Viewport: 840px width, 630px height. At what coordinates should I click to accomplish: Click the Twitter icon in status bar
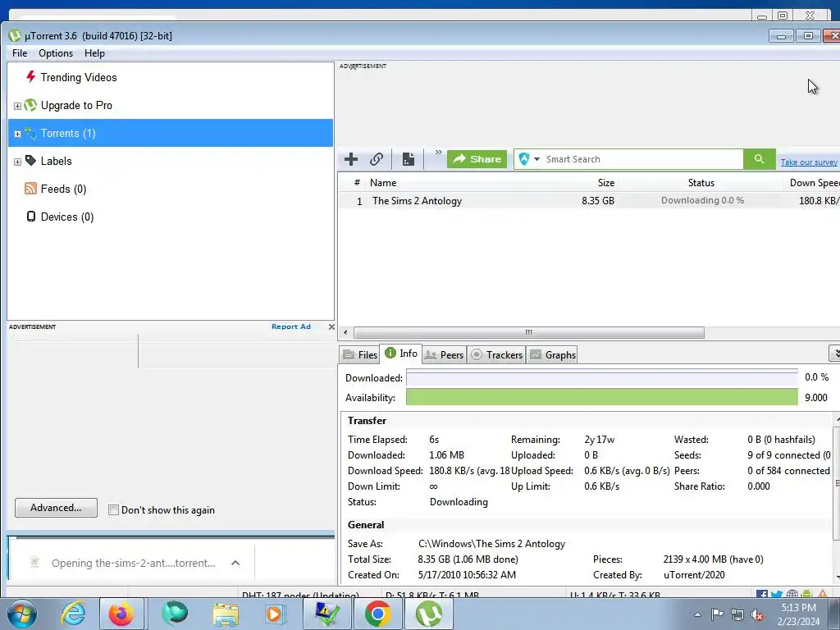[777, 594]
